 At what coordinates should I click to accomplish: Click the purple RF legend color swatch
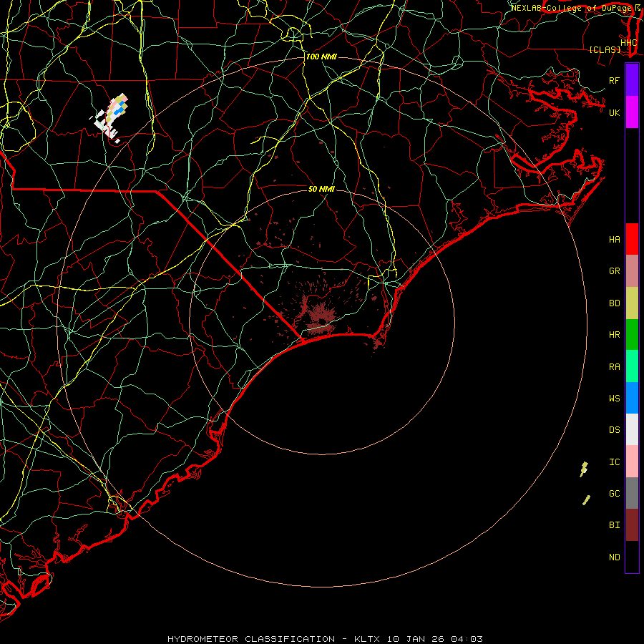tap(632, 80)
